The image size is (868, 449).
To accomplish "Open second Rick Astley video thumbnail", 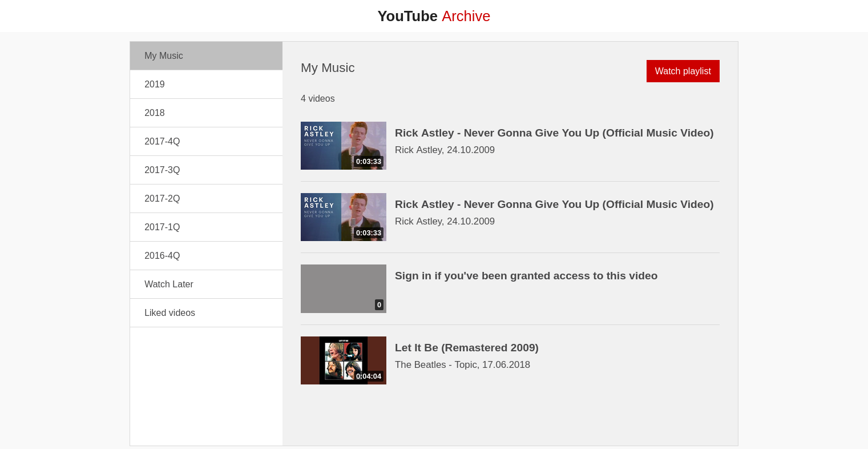I will [x=344, y=217].
